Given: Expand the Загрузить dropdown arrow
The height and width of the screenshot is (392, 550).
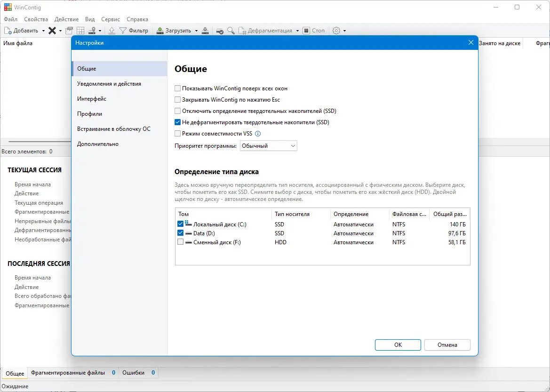Looking at the screenshot, I should pyautogui.click(x=196, y=31).
